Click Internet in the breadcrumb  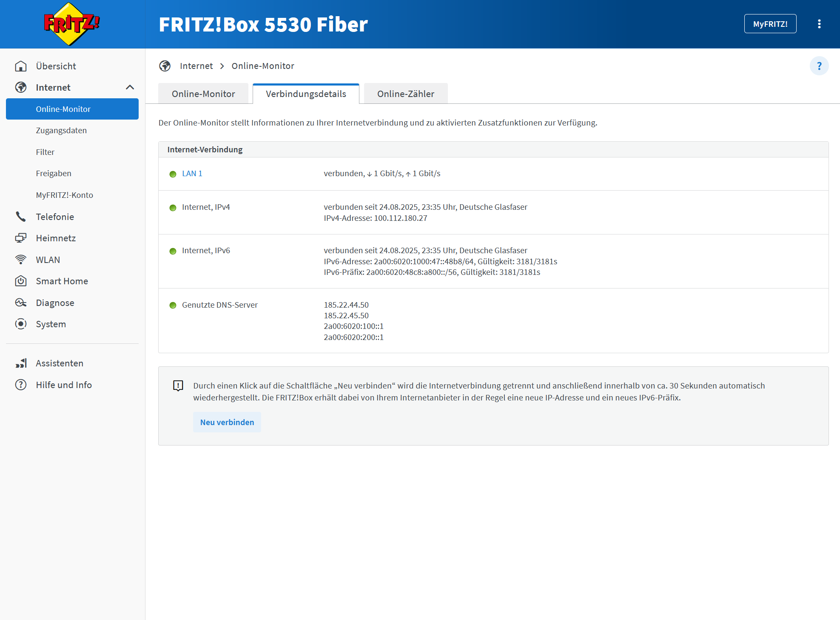click(196, 66)
